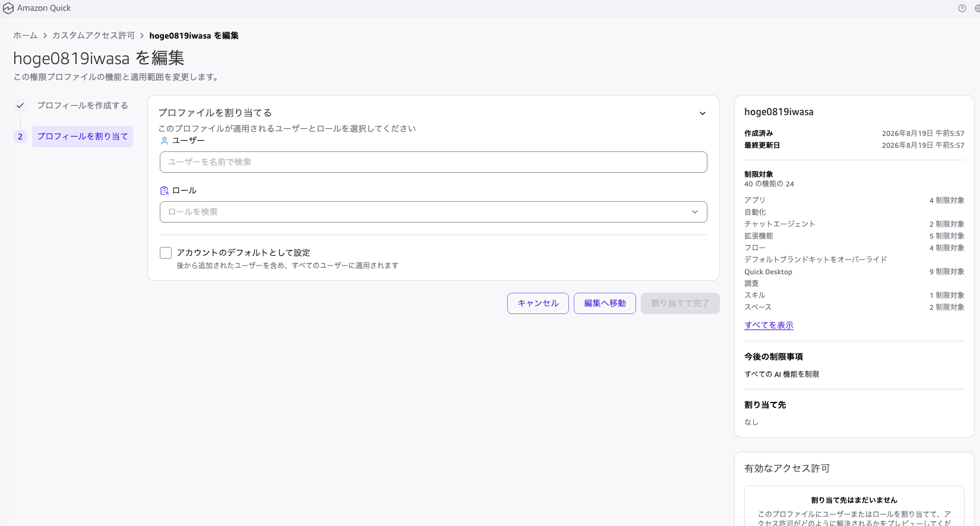Select the プロフィールを割り当て step

coord(83,137)
